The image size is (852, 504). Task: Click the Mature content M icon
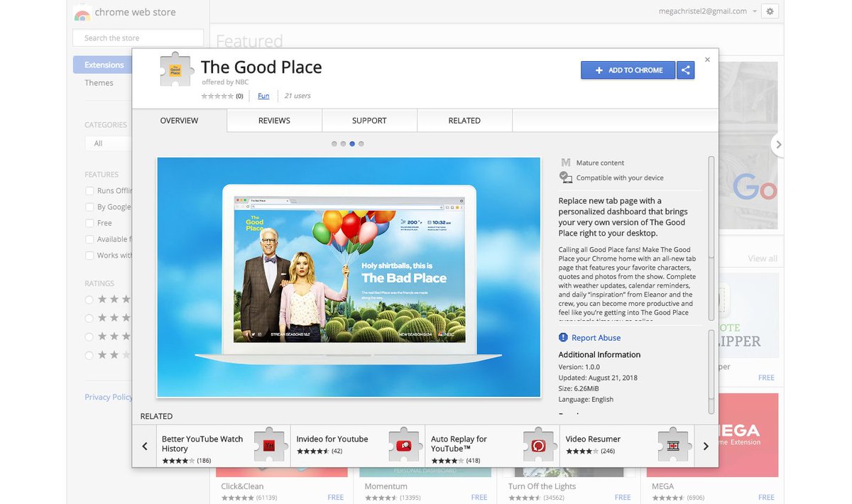tap(565, 163)
